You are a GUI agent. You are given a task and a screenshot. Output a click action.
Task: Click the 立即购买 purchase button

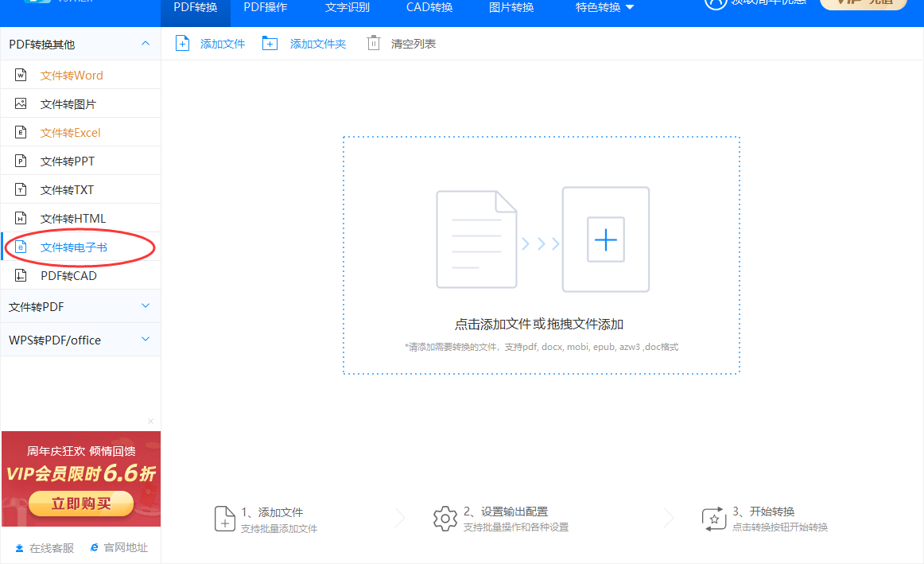coord(80,504)
